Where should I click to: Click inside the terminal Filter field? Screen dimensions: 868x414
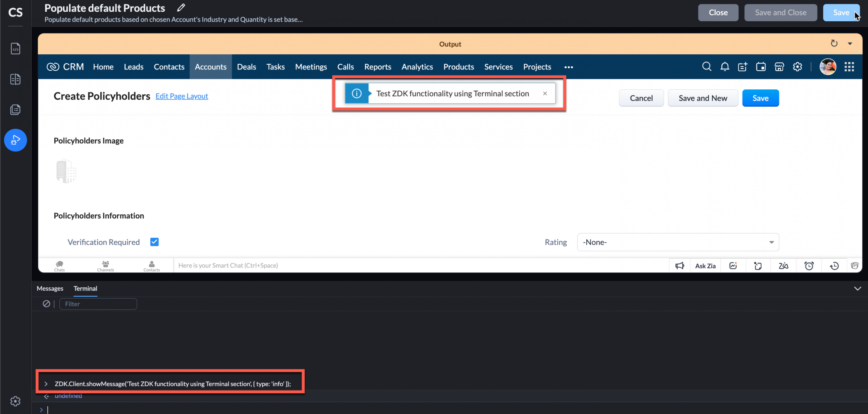tap(98, 303)
